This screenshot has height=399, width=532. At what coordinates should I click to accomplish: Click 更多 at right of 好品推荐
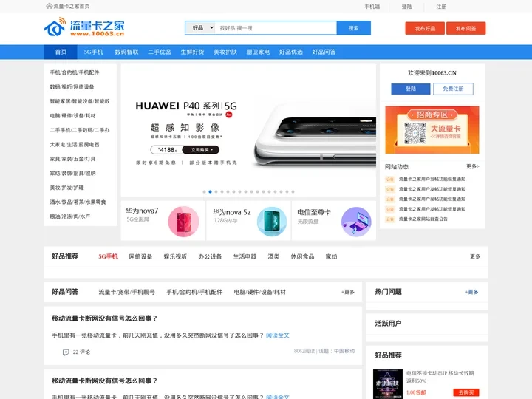coord(475,256)
